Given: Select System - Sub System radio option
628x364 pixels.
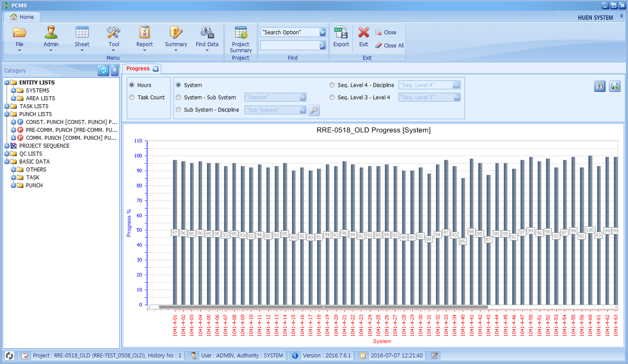Looking at the screenshot, I should [178, 98].
